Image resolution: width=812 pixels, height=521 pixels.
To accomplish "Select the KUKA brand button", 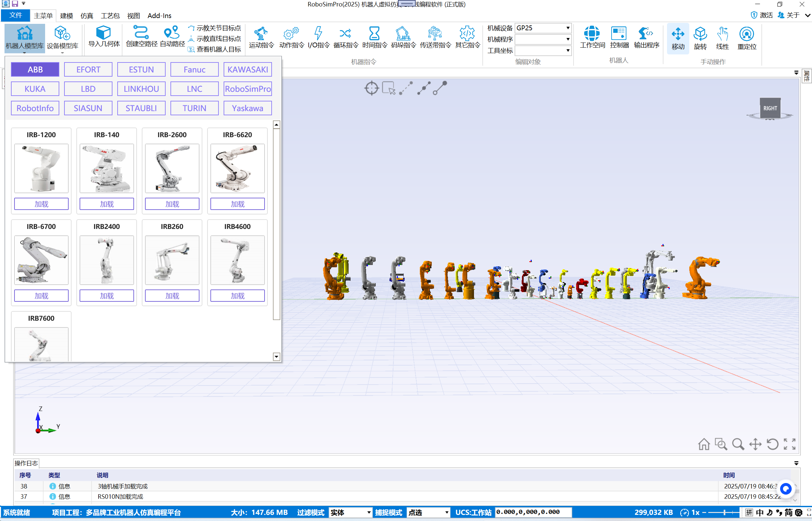I will pyautogui.click(x=35, y=89).
